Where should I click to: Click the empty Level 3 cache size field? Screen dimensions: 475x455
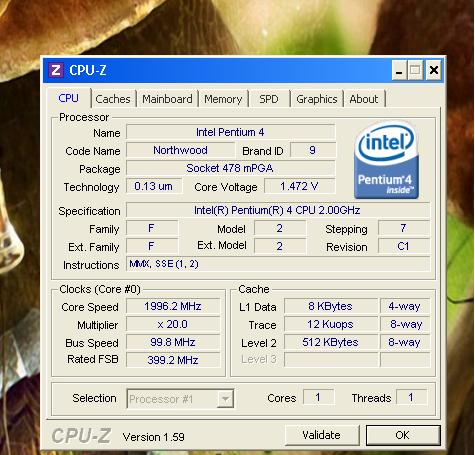tap(331, 360)
